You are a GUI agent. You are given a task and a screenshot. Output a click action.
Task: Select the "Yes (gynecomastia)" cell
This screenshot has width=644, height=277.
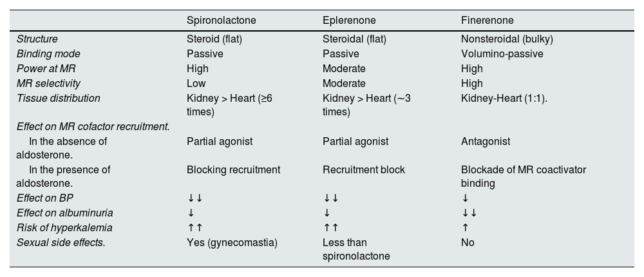232,242
